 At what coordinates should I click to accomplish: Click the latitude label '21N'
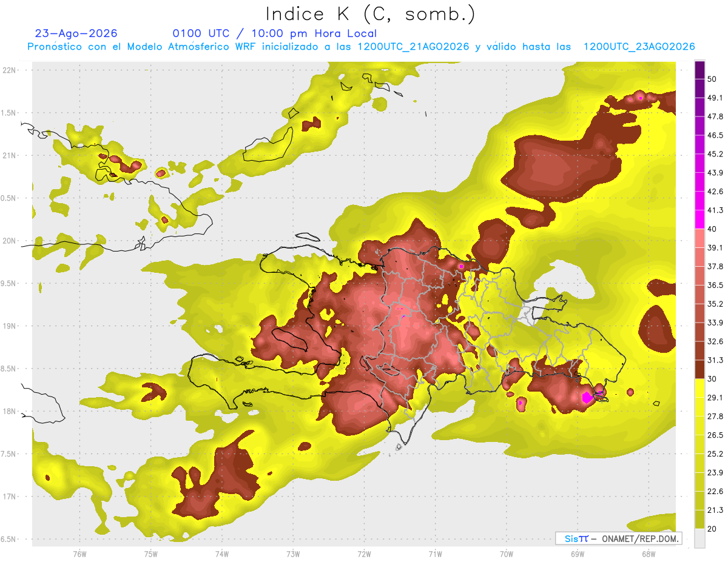(x=9, y=156)
